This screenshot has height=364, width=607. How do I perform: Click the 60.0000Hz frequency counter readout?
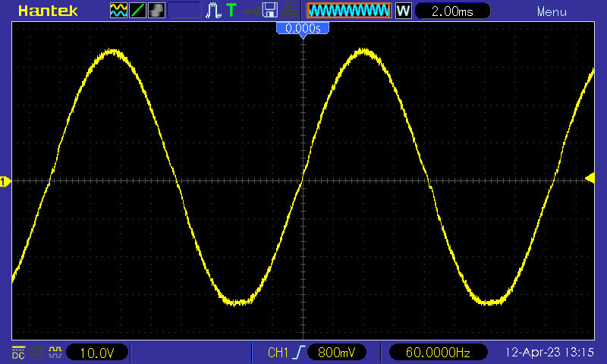tap(438, 352)
